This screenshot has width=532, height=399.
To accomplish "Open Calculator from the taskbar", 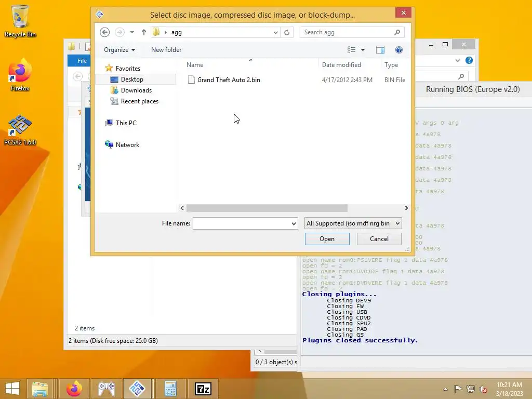I will [170, 389].
